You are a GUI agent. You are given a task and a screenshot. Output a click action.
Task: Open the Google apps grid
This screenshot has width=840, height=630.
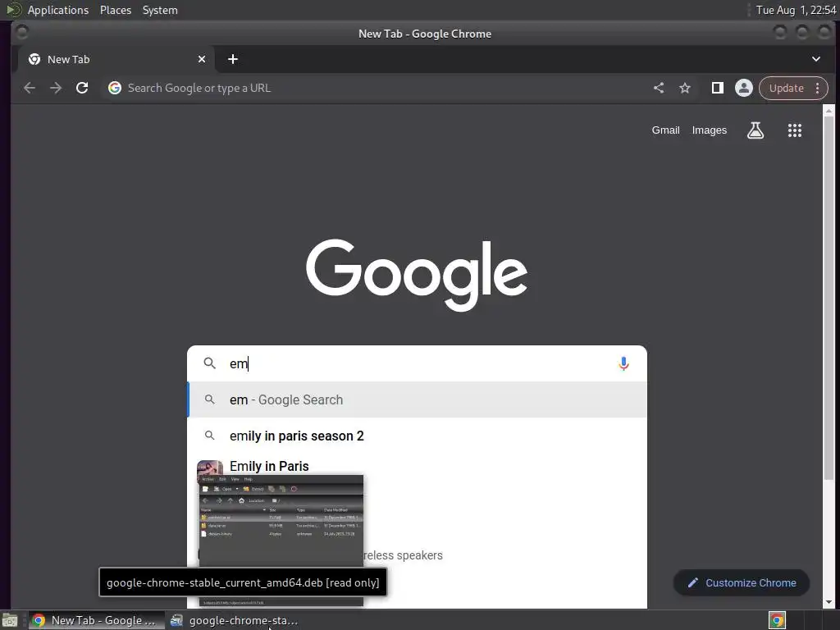794,130
